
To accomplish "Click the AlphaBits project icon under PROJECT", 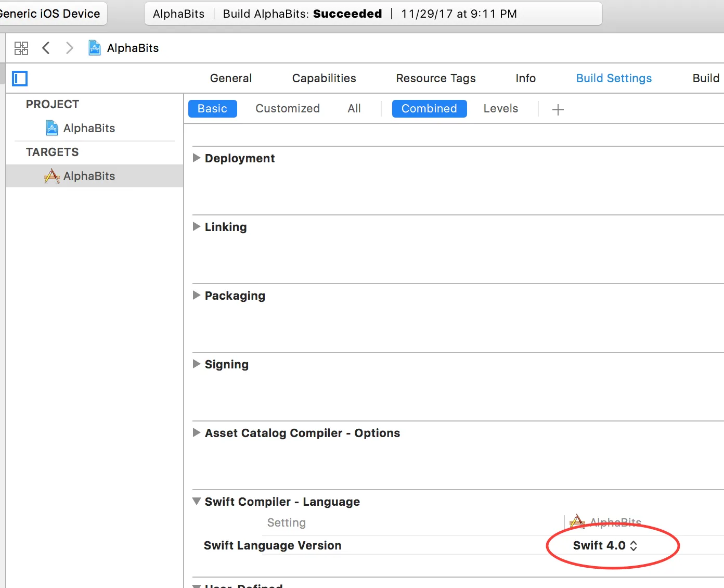I will (52, 128).
